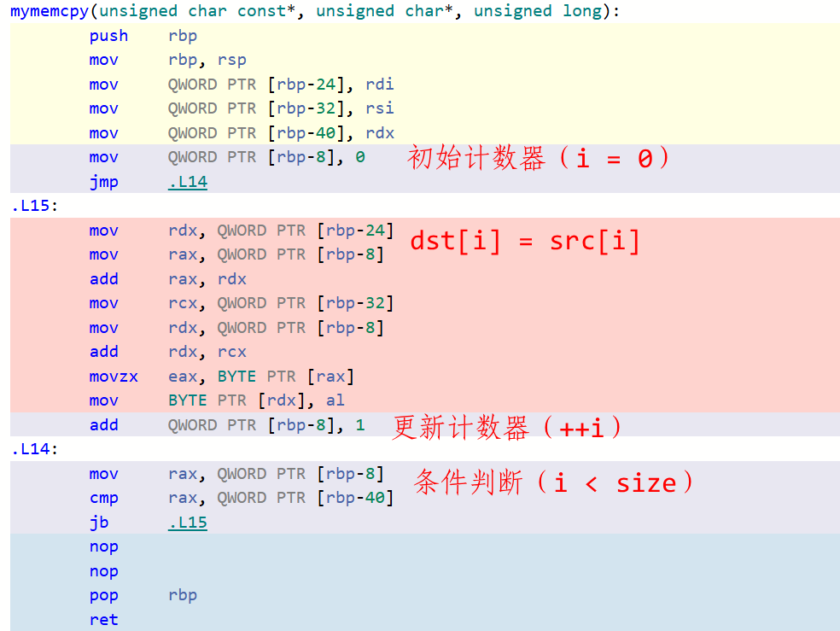Image resolution: width=840 pixels, height=631 pixels.
Task: Click the add rax, rdx instruction
Action: click(x=167, y=279)
